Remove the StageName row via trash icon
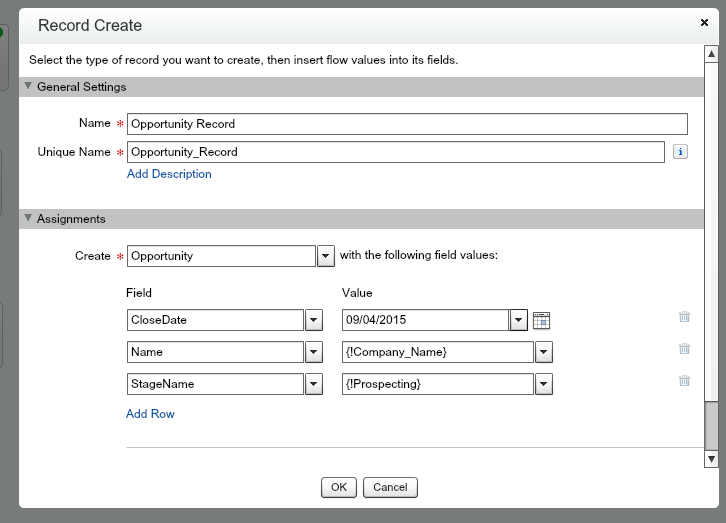The image size is (726, 523). tap(684, 381)
